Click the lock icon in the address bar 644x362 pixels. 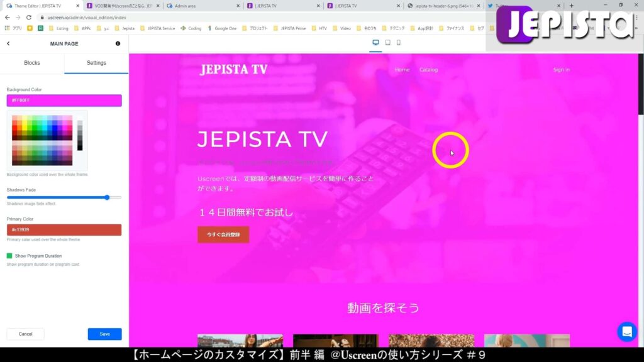[42, 18]
